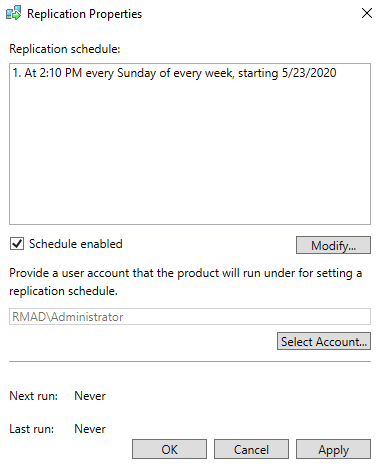This screenshot has width=380, height=468.
Task: Click the 'Next run:' label
Action: tap(33, 396)
